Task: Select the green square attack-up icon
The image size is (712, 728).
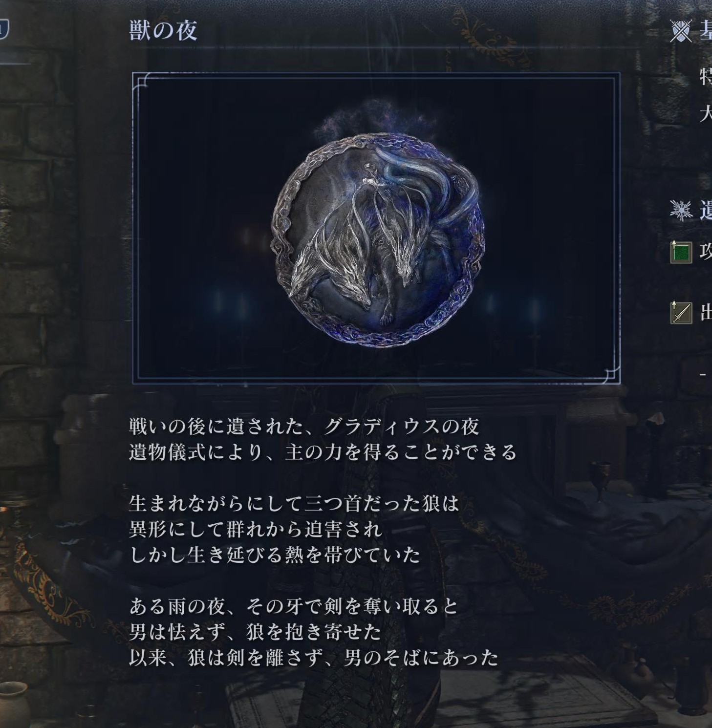Action: [681, 252]
